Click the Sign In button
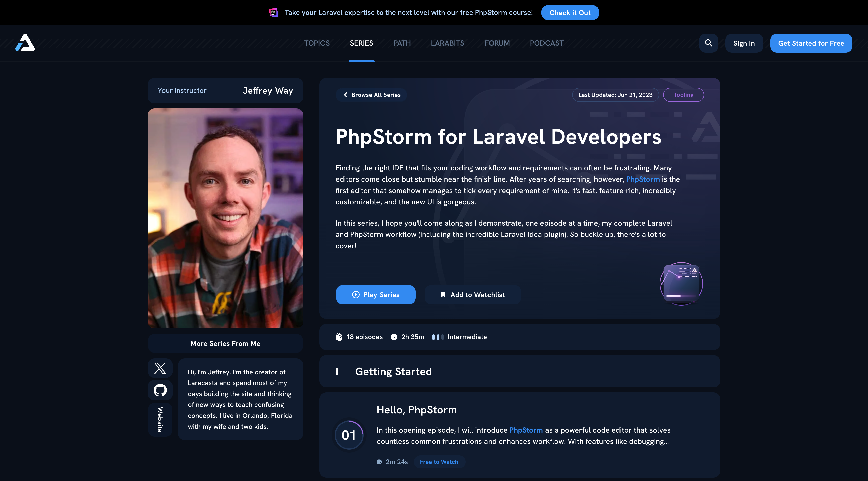The height and width of the screenshot is (481, 868). [x=744, y=43]
